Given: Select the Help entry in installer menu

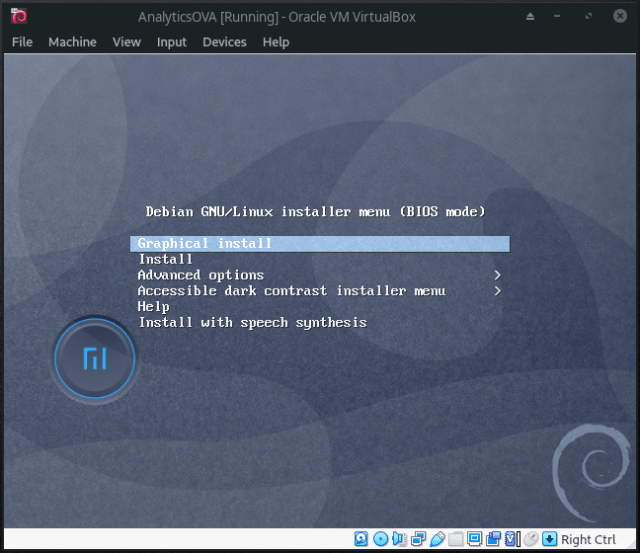Looking at the screenshot, I should (153, 307).
